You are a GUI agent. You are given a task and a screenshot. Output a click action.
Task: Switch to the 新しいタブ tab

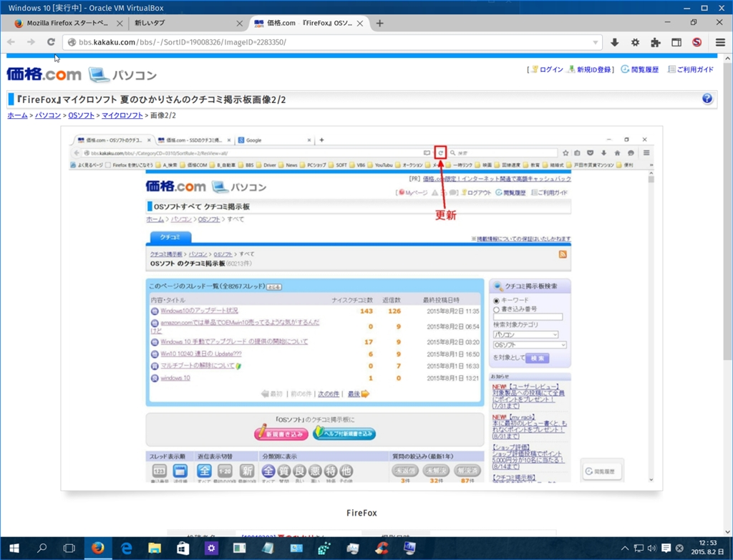(187, 23)
